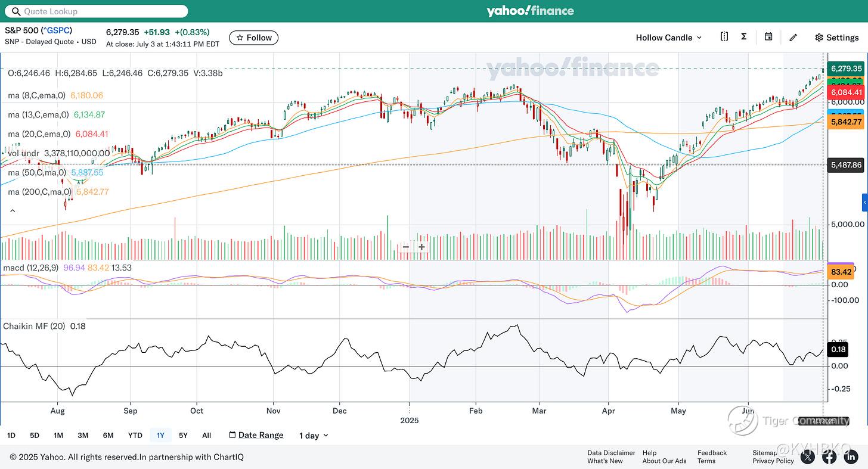The height and width of the screenshot is (469, 868).
Task: Click the 20-period EMA value 6,084.41 in legend
Action: (x=92, y=134)
